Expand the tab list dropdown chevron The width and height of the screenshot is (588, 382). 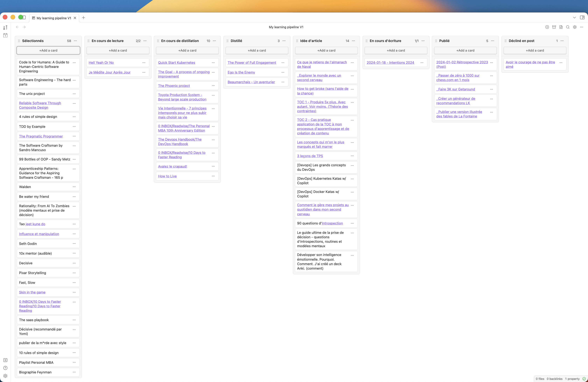(x=574, y=18)
